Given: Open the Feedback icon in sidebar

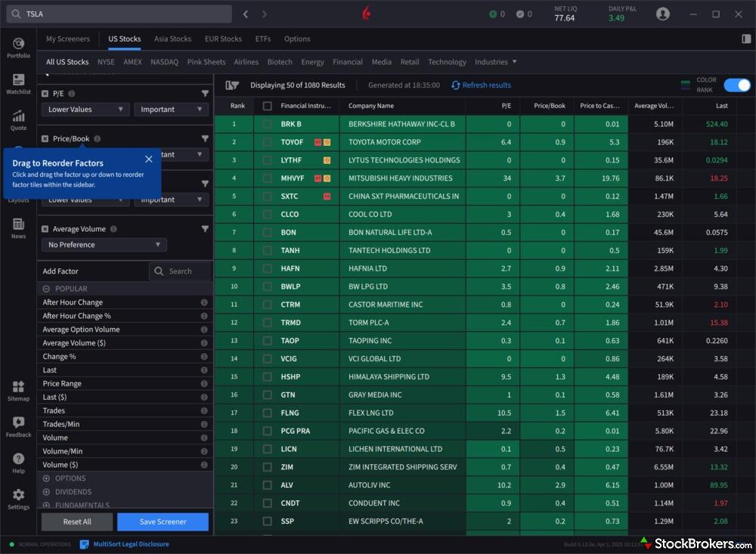Looking at the screenshot, I should pos(18,425).
